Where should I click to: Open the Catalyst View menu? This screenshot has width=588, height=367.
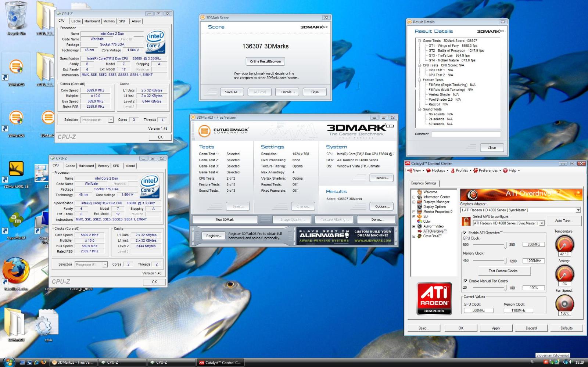416,170
